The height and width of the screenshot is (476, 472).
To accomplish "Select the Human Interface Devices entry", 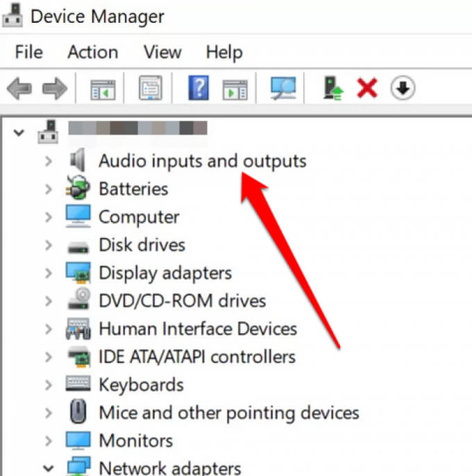I will coord(197,329).
